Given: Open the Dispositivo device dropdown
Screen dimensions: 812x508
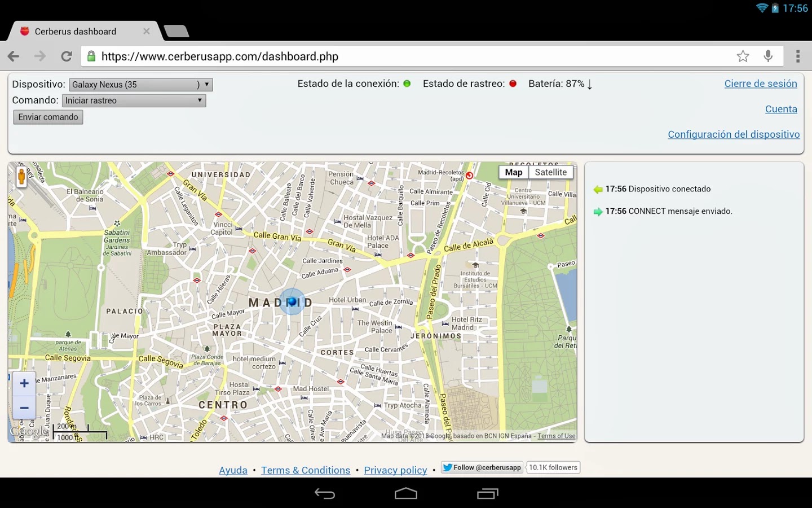Looking at the screenshot, I should coord(140,84).
